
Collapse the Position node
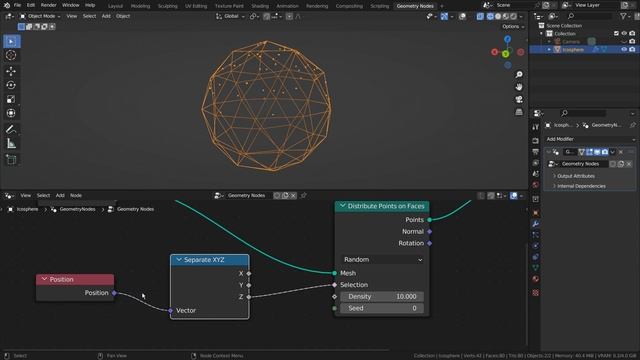44,279
